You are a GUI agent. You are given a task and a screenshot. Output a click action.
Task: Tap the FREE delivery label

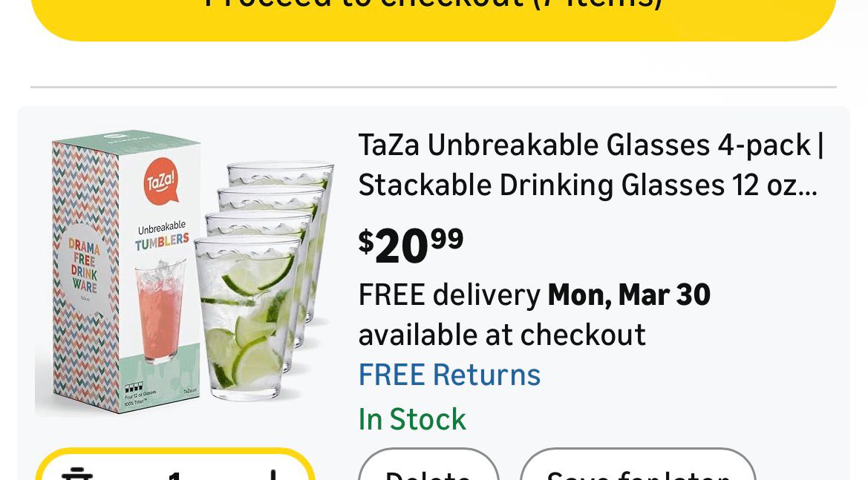coord(449,295)
